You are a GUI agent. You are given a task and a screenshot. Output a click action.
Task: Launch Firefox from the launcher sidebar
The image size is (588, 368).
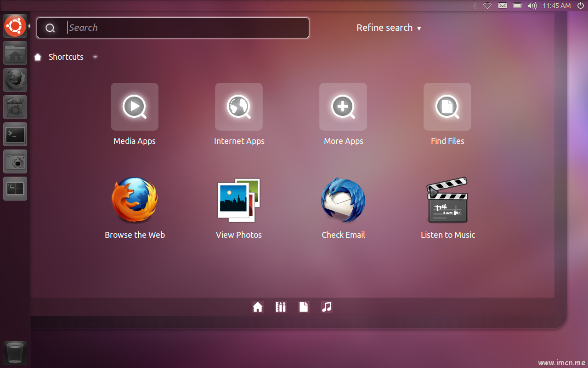click(x=15, y=80)
